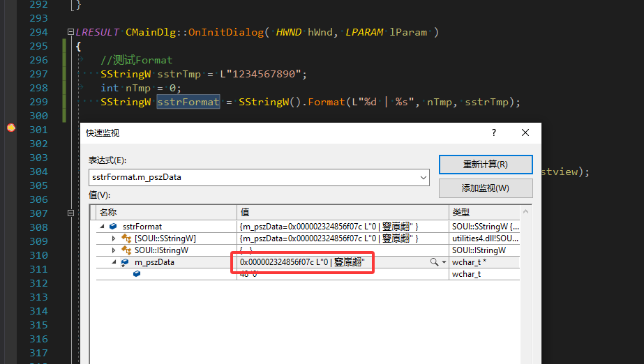Image resolution: width=644 pixels, height=364 pixels.
Task: Click the breakpoint marker on line 301
Action: pyautogui.click(x=11, y=128)
